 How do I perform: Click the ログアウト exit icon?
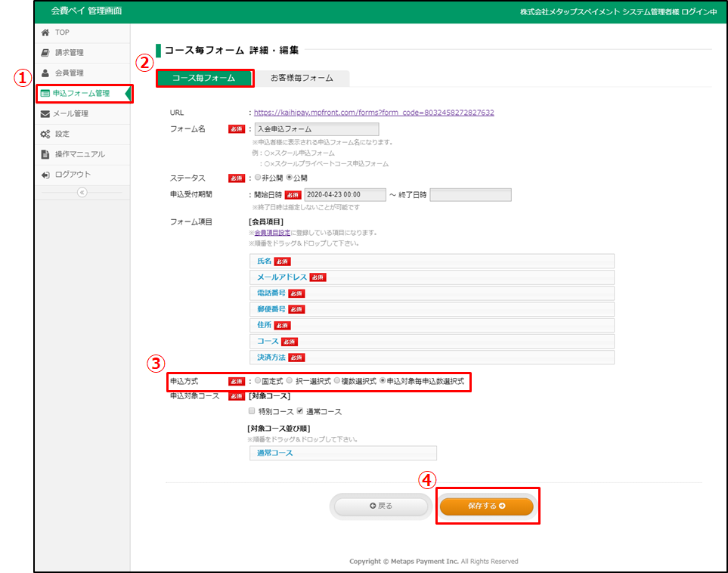coord(45,175)
